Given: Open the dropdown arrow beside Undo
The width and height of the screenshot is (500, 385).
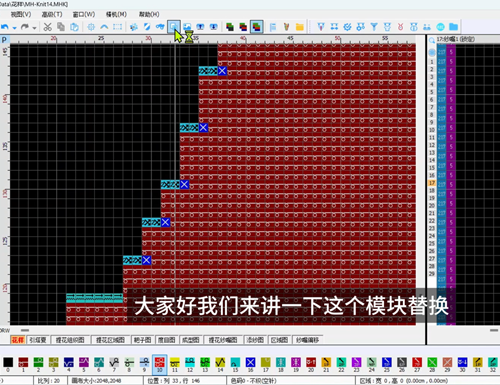Looking at the screenshot, I should tap(14, 28).
